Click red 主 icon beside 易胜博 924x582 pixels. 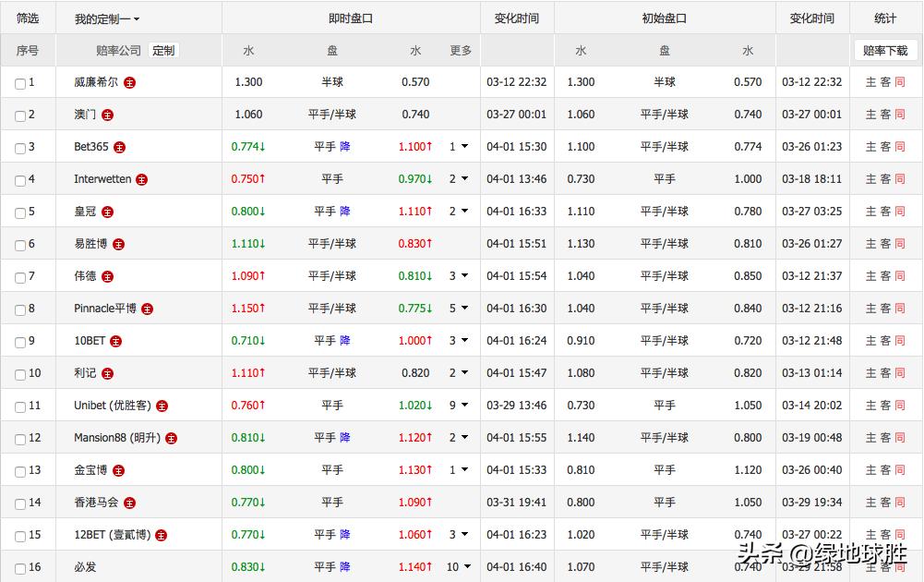coord(118,245)
